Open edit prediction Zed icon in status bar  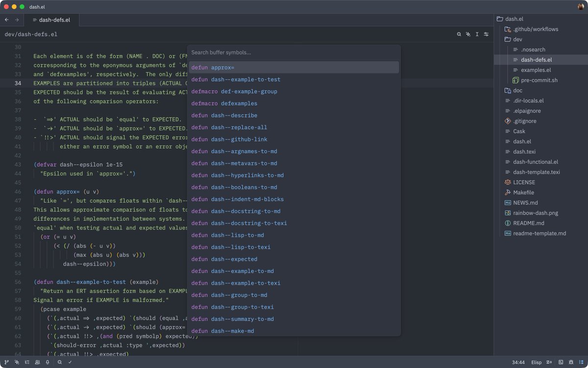[549, 362]
